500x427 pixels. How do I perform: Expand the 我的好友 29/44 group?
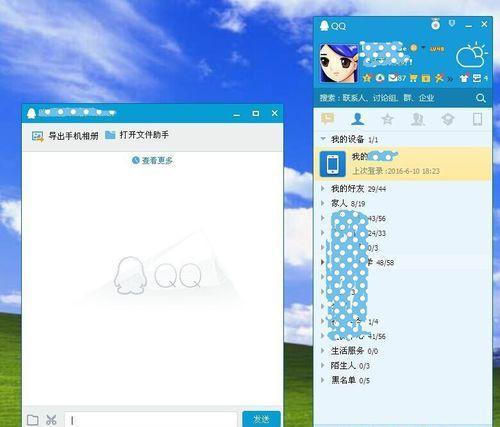[323, 188]
